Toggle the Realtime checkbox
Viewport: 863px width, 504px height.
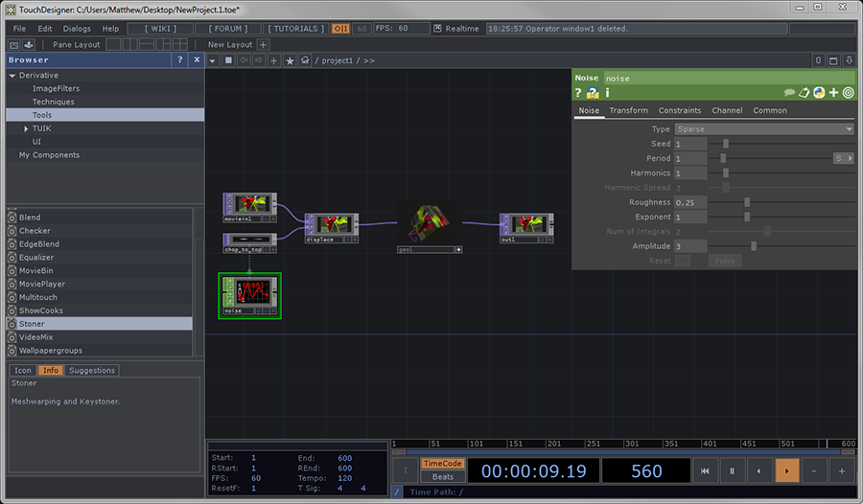click(437, 29)
